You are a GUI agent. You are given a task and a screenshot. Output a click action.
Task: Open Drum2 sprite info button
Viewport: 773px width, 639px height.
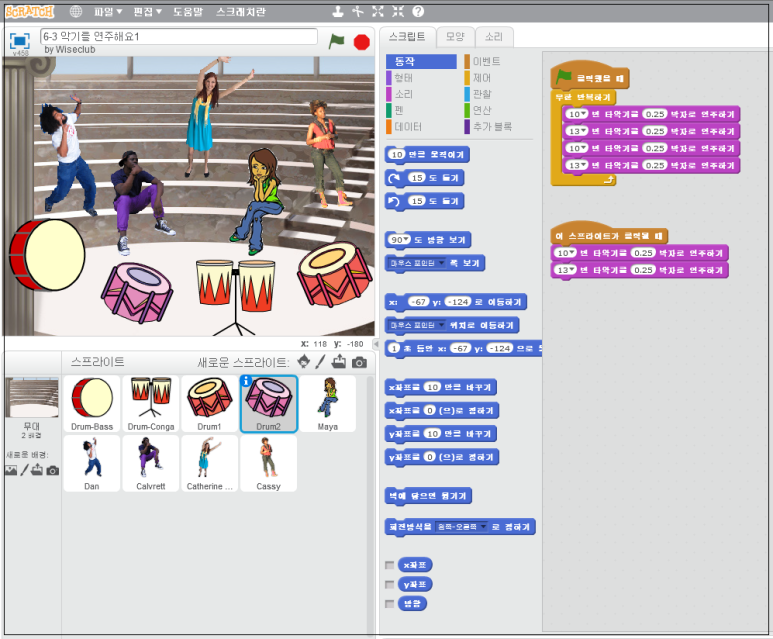[246, 381]
